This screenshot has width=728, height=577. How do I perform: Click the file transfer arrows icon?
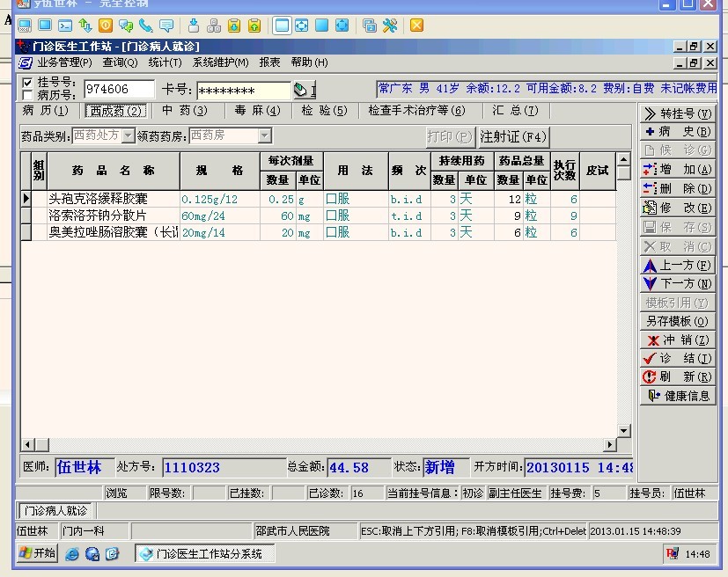(x=85, y=26)
